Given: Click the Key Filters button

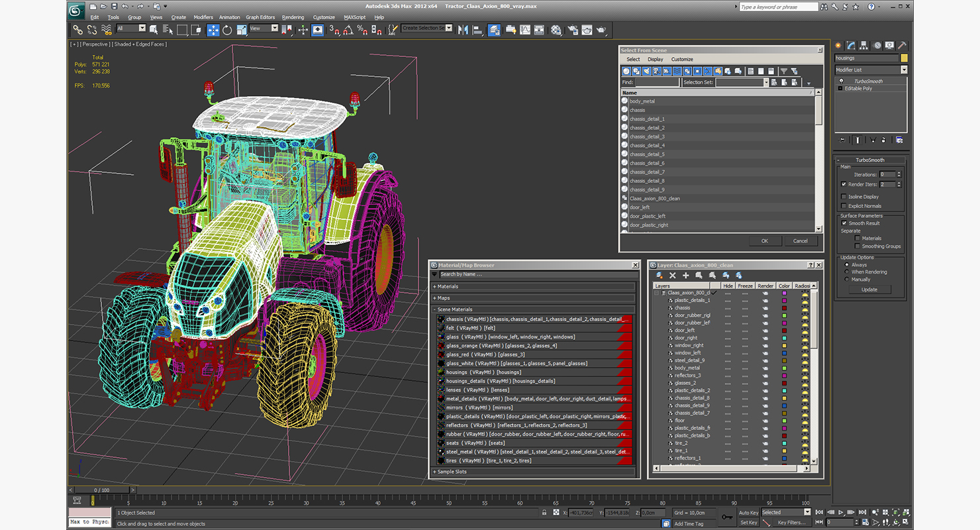Looking at the screenshot, I should 791,522.
